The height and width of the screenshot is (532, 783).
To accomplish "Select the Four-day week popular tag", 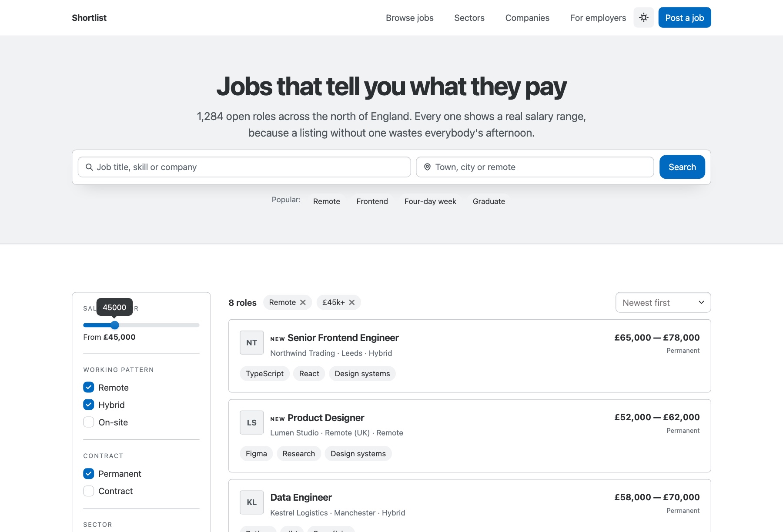I will pyautogui.click(x=430, y=201).
